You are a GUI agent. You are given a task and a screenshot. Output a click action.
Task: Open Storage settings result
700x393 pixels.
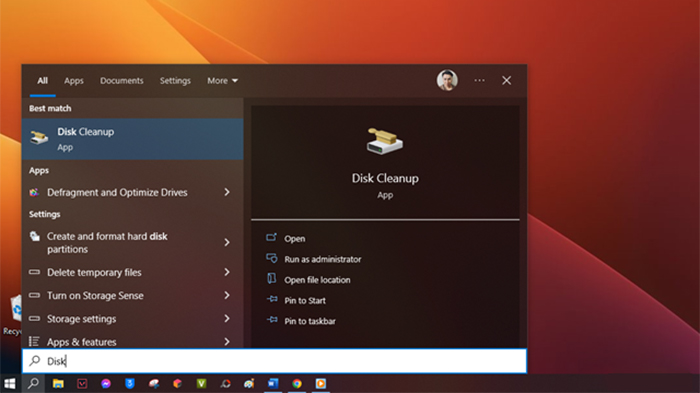132,318
